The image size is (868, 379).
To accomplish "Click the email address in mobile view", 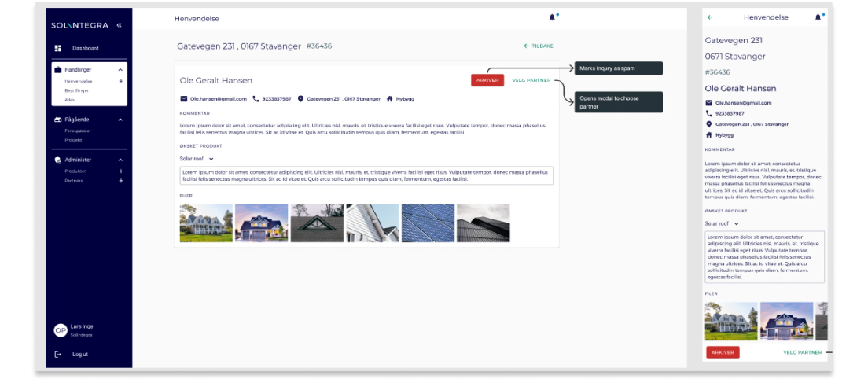I will [744, 103].
